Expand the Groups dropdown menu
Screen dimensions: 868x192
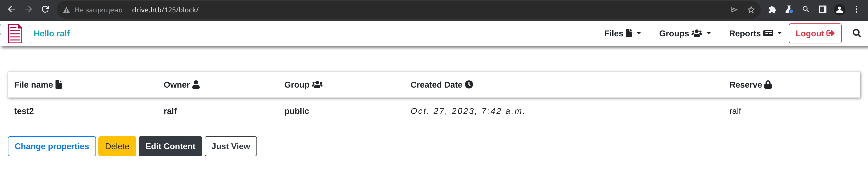pyautogui.click(x=685, y=33)
